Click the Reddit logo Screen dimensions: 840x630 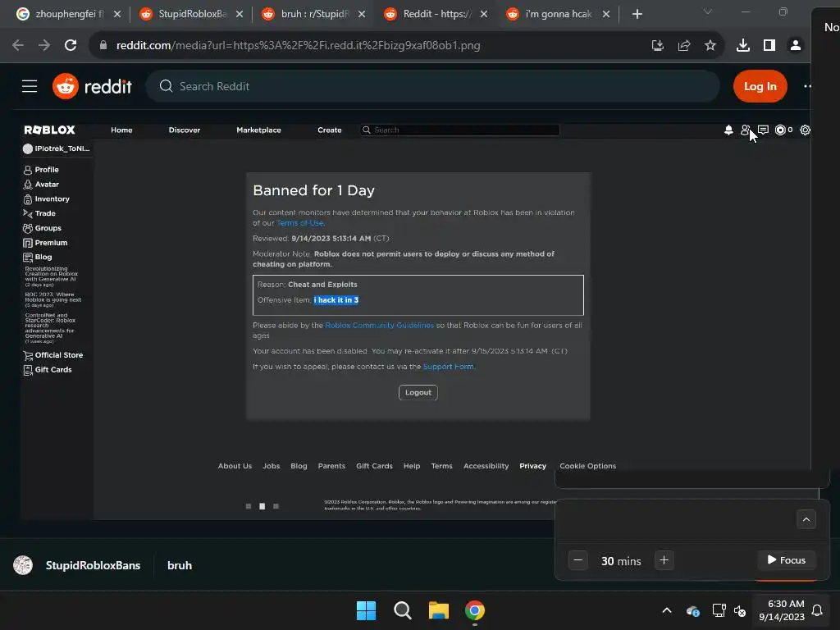coord(92,86)
